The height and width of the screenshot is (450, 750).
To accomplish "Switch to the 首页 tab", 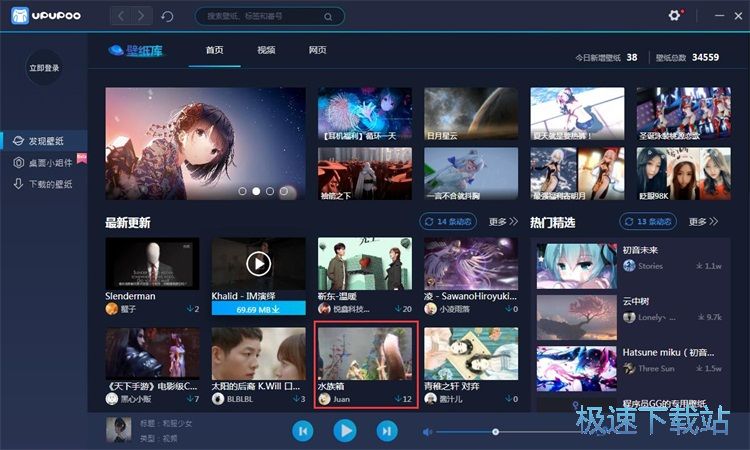I will pos(214,50).
